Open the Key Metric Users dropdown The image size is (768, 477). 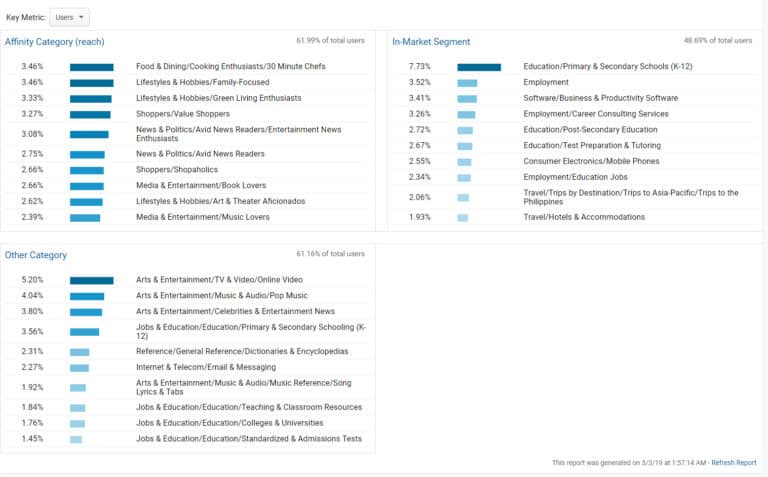[x=69, y=17]
